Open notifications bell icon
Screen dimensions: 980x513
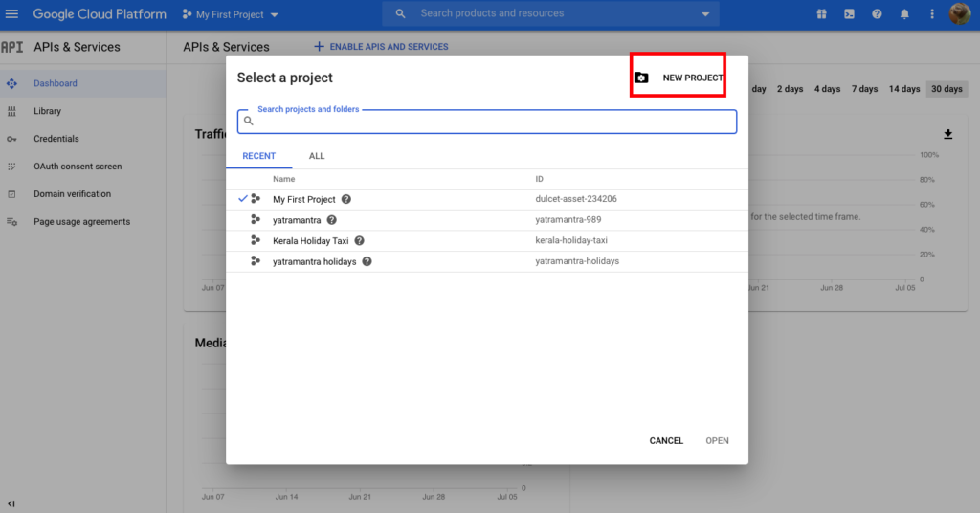[x=904, y=13]
